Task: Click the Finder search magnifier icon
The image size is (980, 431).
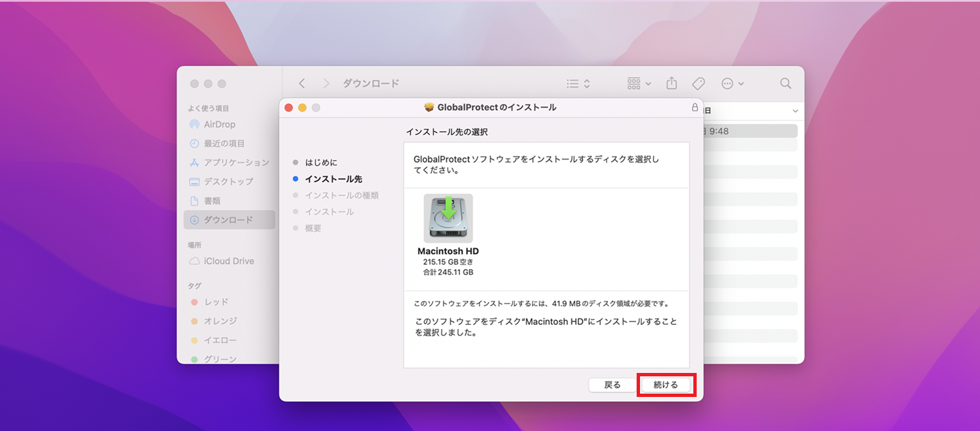Action: [x=786, y=83]
